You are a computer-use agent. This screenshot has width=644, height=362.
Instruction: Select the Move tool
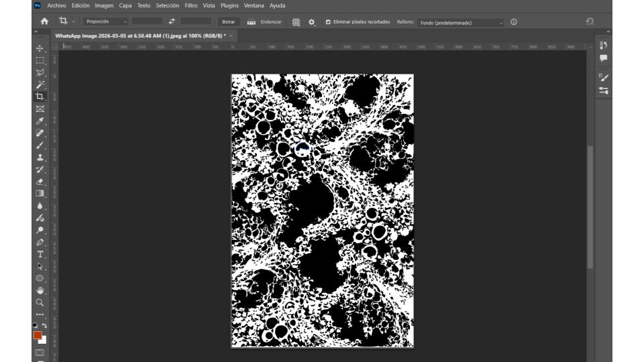click(x=40, y=48)
